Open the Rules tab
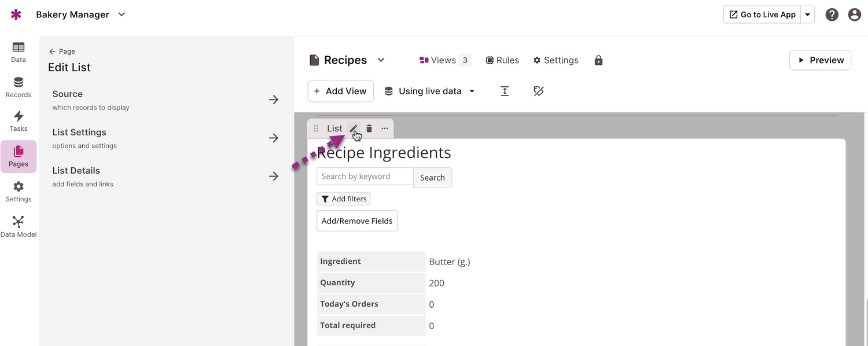The width and height of the screenshot is (868, 346). coord(502,60)
